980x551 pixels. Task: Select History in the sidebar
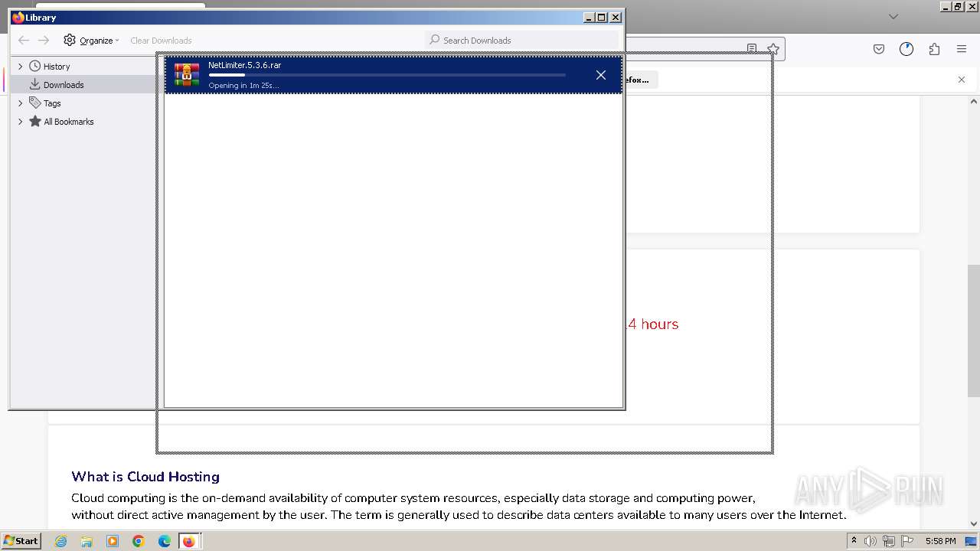57,67
